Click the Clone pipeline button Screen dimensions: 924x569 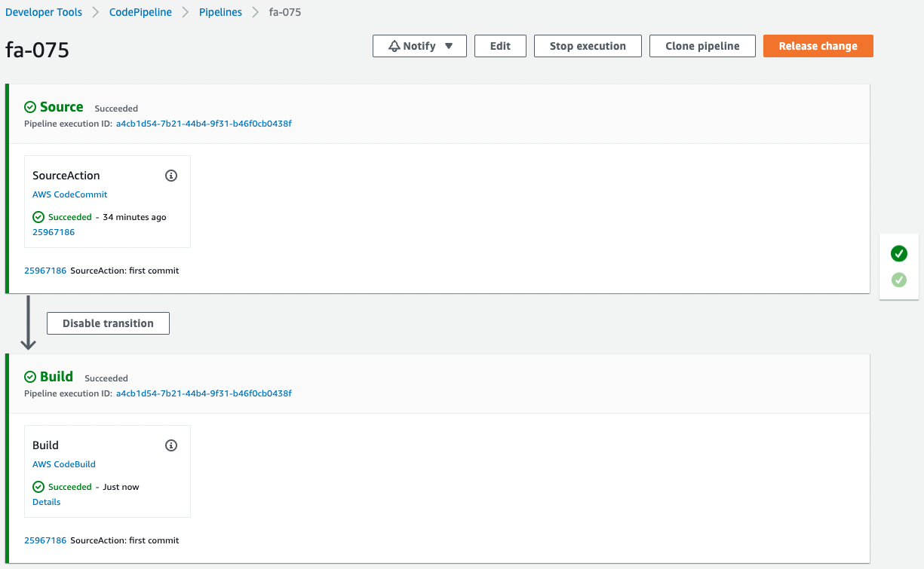point(702,46)
